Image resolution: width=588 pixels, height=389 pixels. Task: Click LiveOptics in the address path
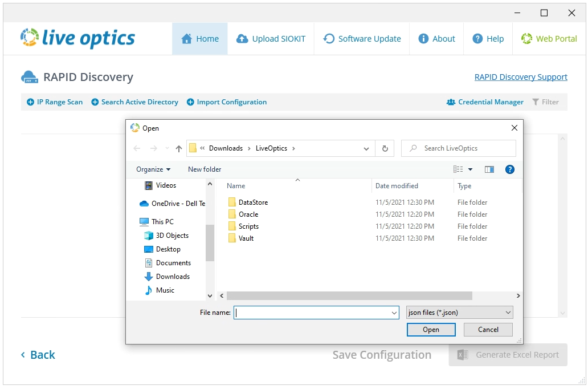click(x=271, y=148)
